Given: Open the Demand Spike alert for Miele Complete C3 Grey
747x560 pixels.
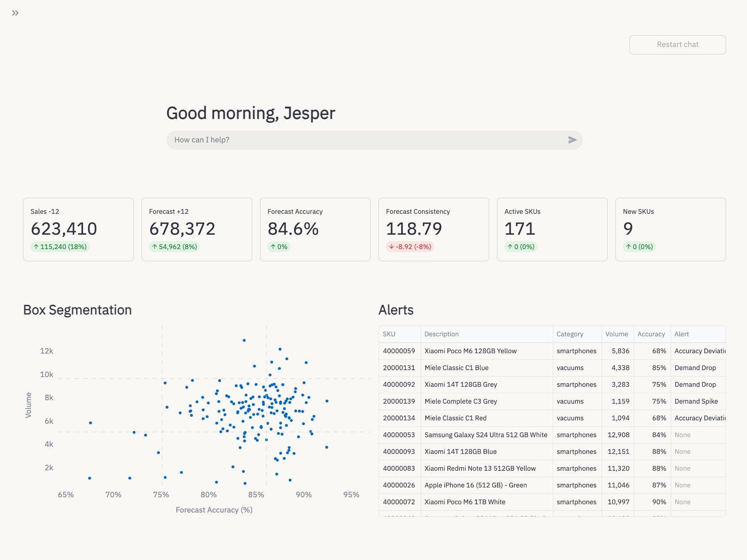Looking at the screenshot, I should (697, 401).
